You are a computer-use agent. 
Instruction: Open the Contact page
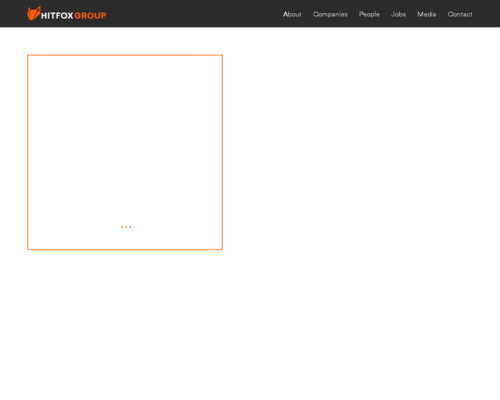pos(460,14)
